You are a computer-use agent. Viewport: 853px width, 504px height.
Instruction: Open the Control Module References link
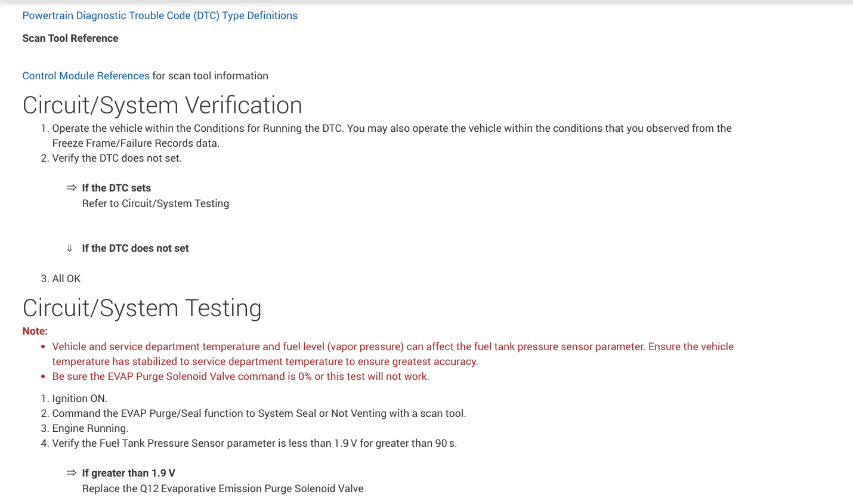click(86, 76)
